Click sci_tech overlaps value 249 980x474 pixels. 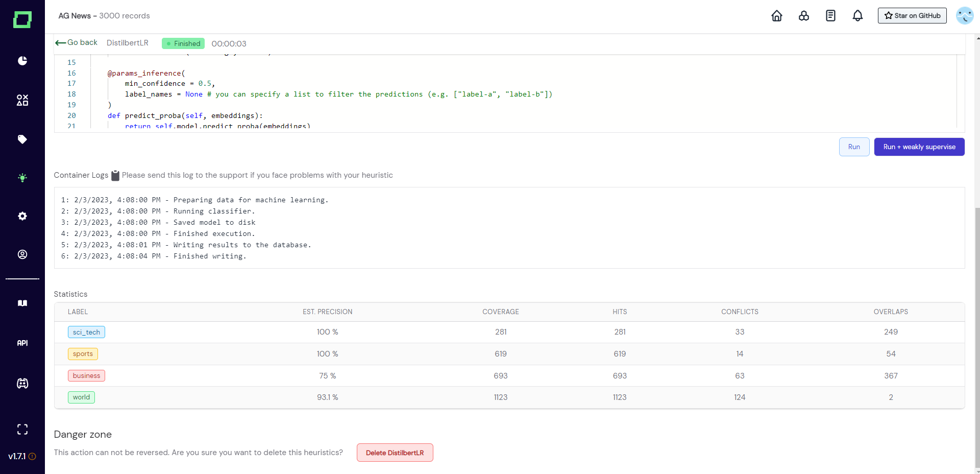point(891,332)
